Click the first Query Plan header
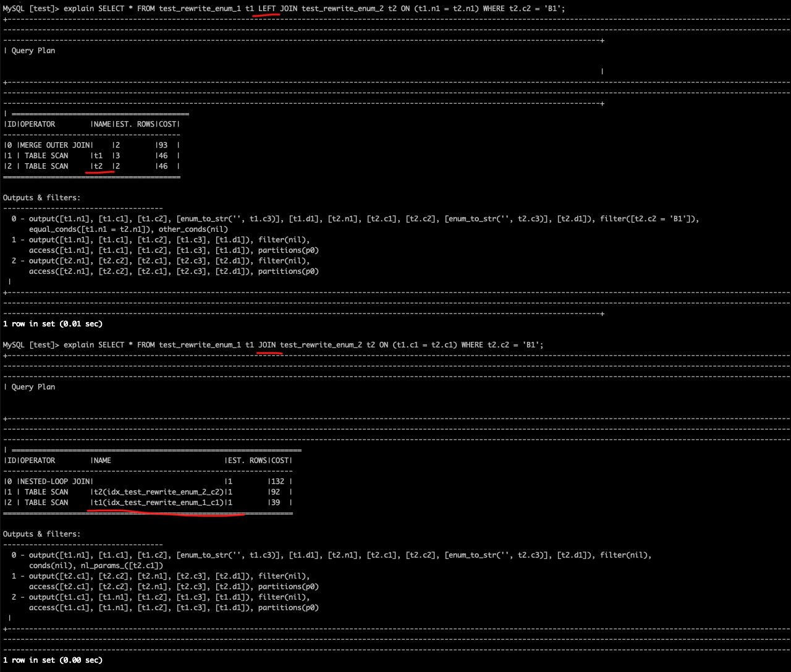The height and width of the screenshot is (672, 791). coord(33,51)
